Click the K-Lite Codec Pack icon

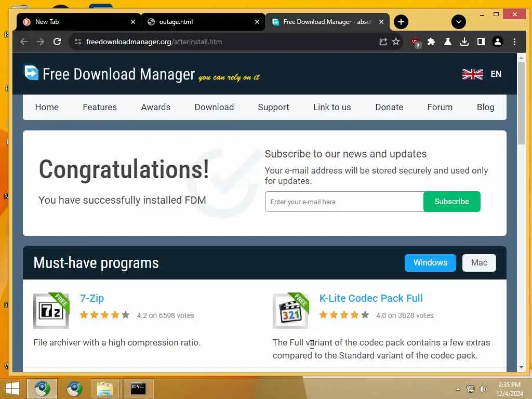pyautogui.click(x=291, y=311)
